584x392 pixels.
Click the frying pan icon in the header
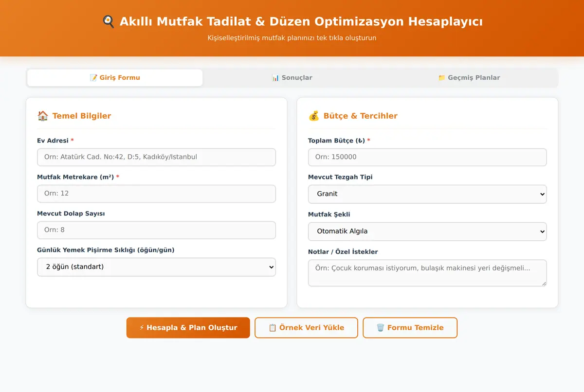tap(108, 21)
